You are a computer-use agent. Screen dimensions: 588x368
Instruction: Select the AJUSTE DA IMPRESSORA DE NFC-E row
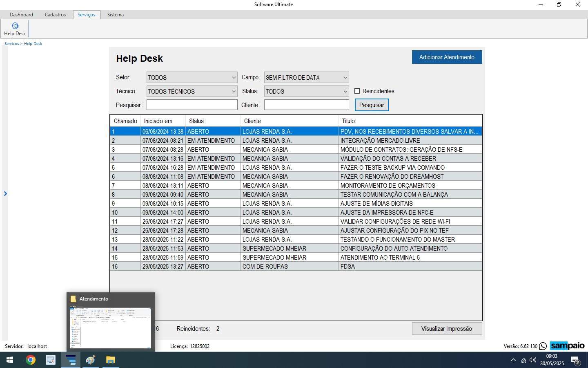[x=296, y=213]
